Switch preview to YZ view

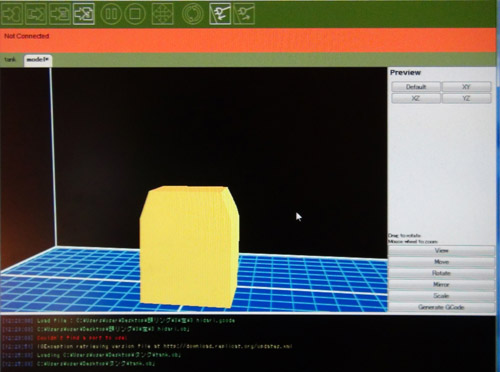466,98
